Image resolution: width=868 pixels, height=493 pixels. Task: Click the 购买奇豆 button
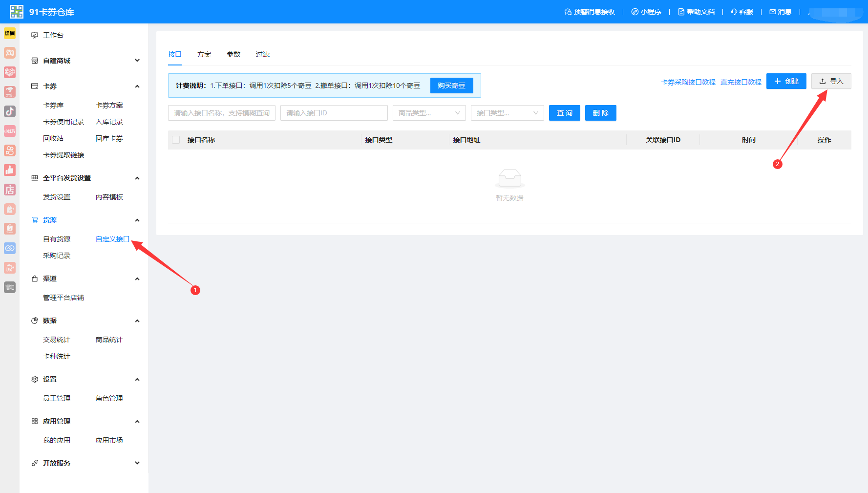[452, 86]
